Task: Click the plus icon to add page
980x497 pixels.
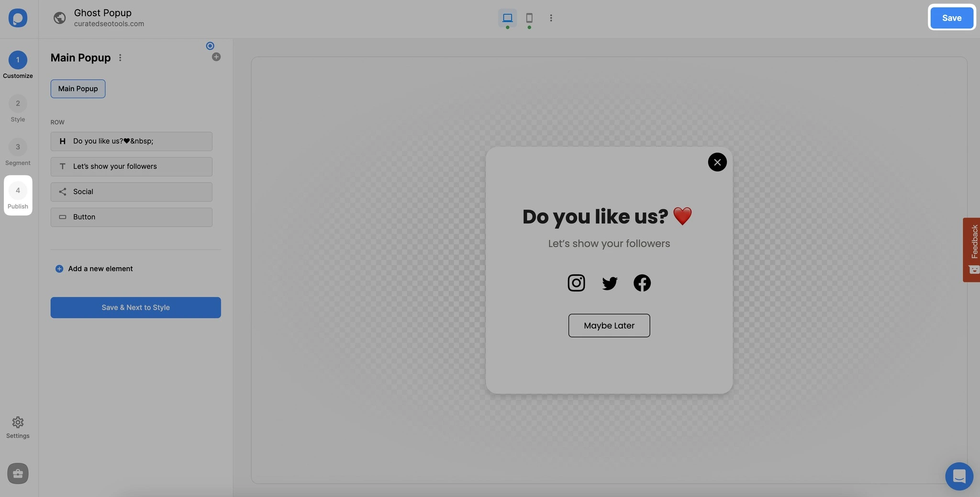Action: coord(216,57)
